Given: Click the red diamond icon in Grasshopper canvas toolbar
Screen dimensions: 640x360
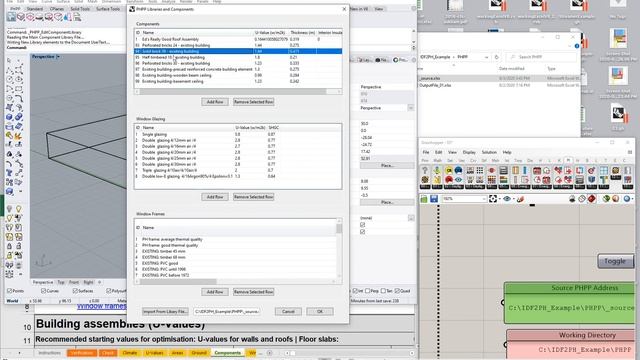Looking at the screenshot, I should point(591,199).
